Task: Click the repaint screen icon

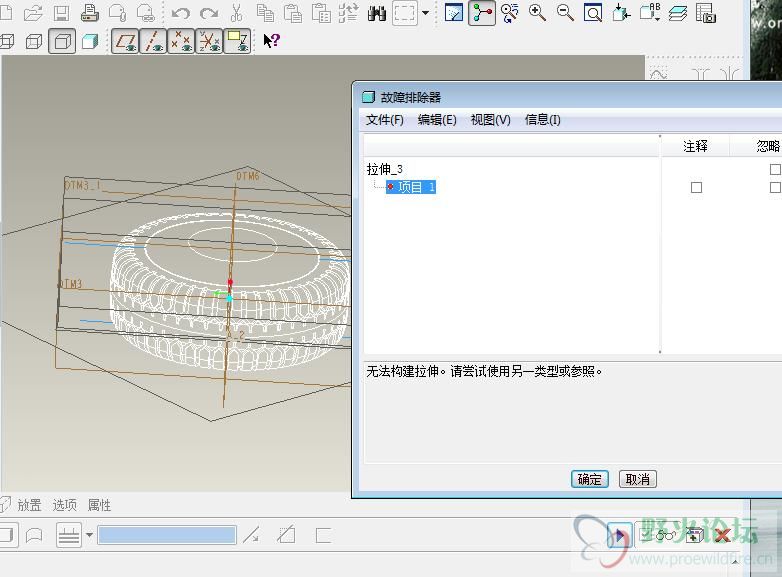Action: [453, 13]
